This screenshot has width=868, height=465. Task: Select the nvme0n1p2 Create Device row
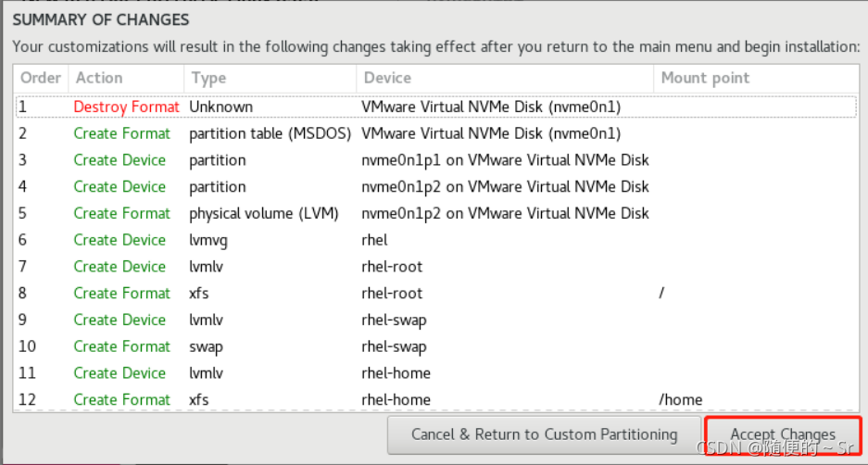pyautogui.click(x=436, y=186)
